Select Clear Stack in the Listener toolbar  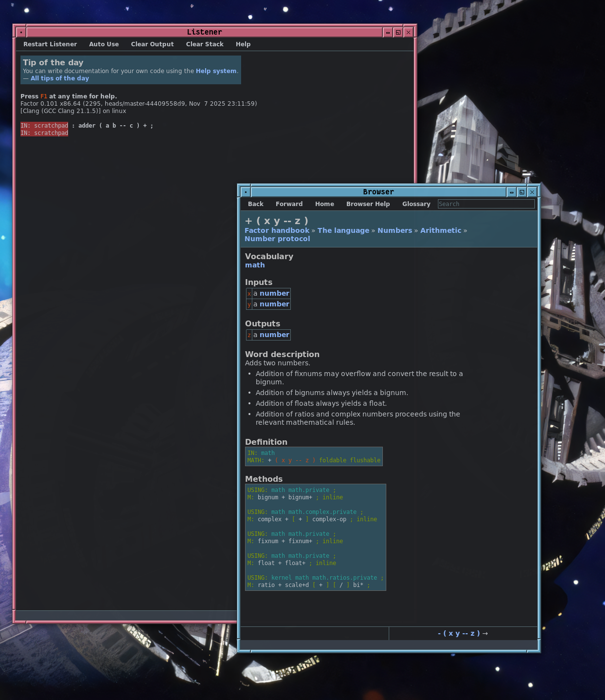pyautogui.click(x=205, y=44)
